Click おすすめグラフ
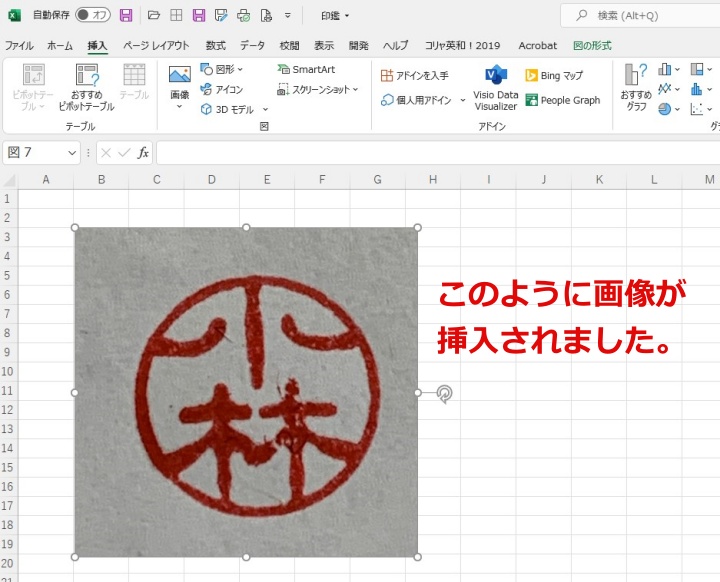The height and width of the screenshot is (582, 720). click(x=636, y=87)
